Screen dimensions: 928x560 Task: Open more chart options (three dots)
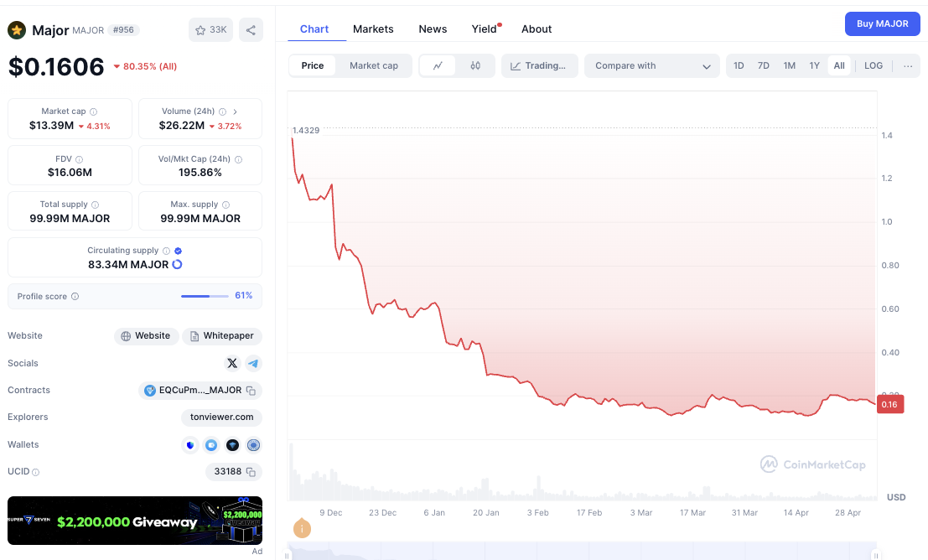click(x=908, y=65)
